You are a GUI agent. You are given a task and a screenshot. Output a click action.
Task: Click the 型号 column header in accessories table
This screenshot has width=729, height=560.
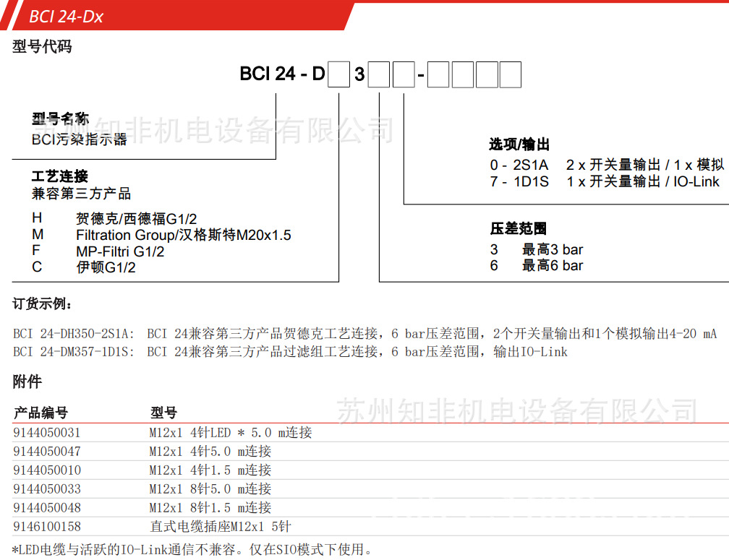pyautogui.click(x=163, y=413)
